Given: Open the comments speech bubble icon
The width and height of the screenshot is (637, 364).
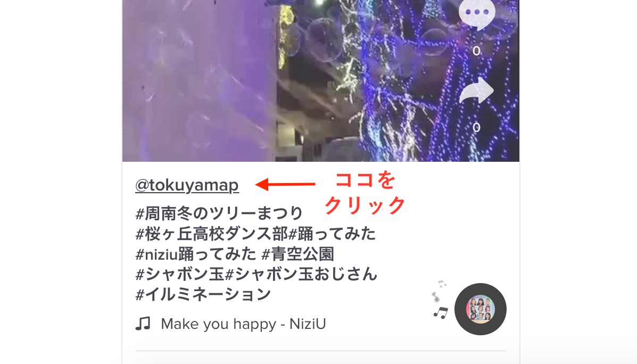Looking at the screenshot, I should point(477,14).
